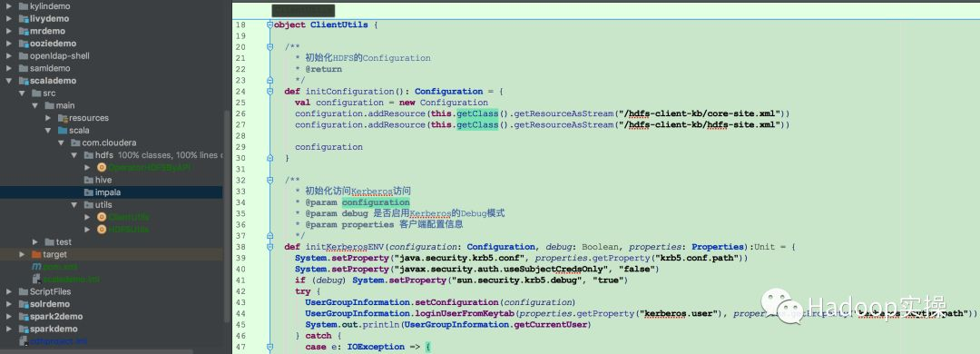Click the HDFSUtils Scala object icon

[x=102, y=230]
